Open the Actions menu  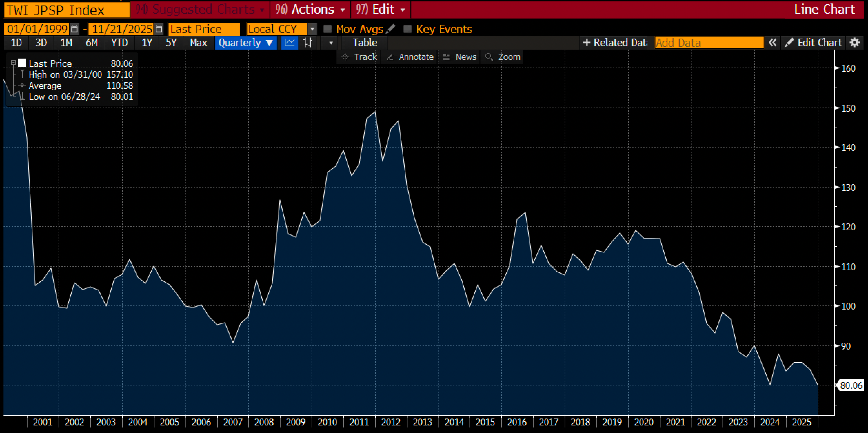click(x=310, y=9)
